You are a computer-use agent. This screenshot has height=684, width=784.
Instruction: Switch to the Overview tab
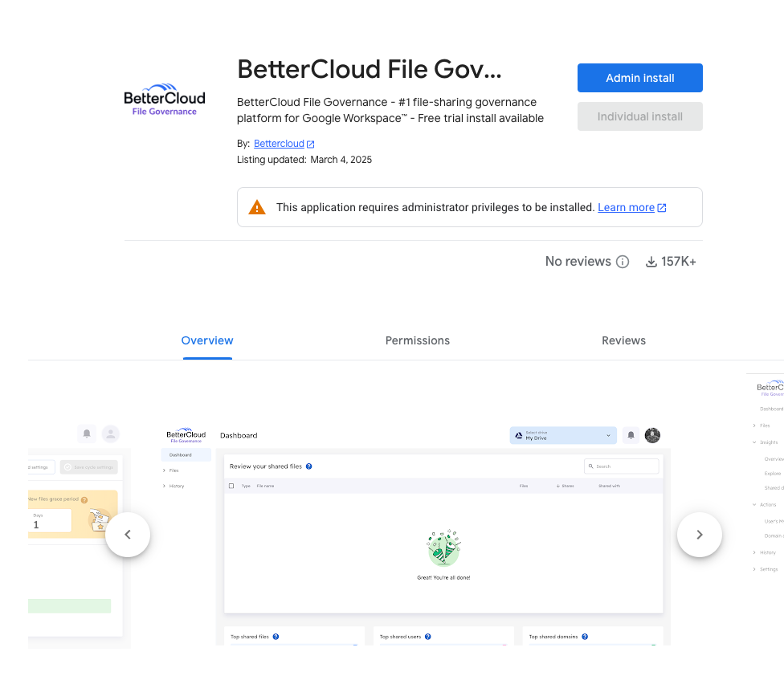point(207,340)
